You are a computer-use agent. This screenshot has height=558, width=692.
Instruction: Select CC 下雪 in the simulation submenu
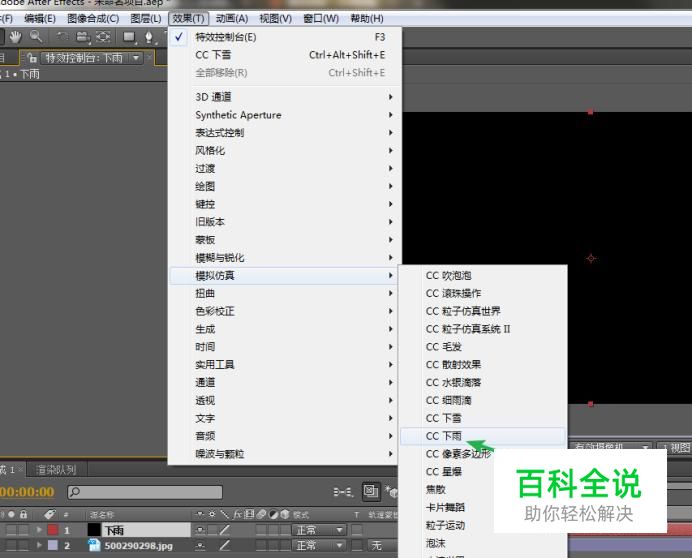point(483,418)
